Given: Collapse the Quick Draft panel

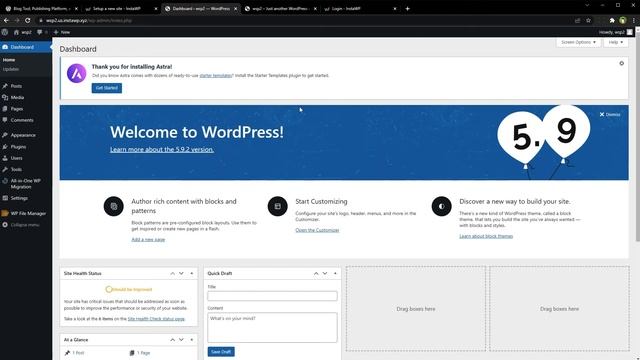Looking at the screenshot, I should point(335,273).
